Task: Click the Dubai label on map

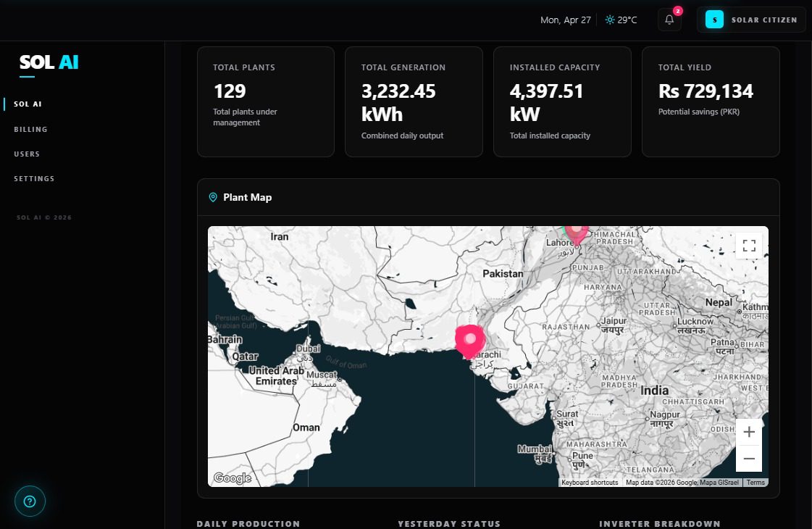Action: (308, 348)
